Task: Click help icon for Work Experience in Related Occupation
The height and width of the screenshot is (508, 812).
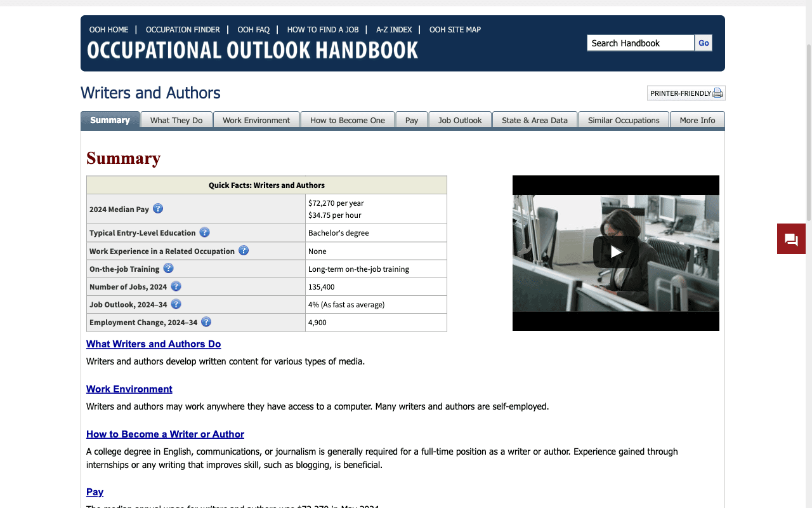Action: click(244, 250)
